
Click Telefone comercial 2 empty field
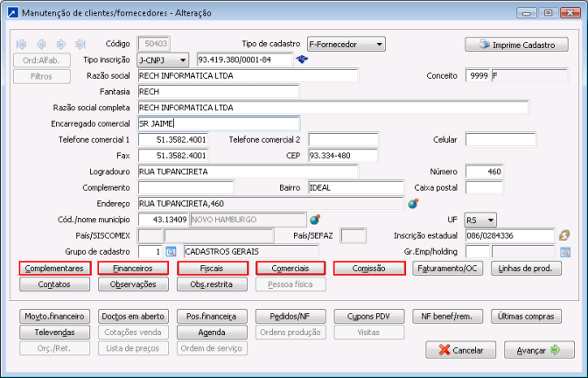[343, 140]
